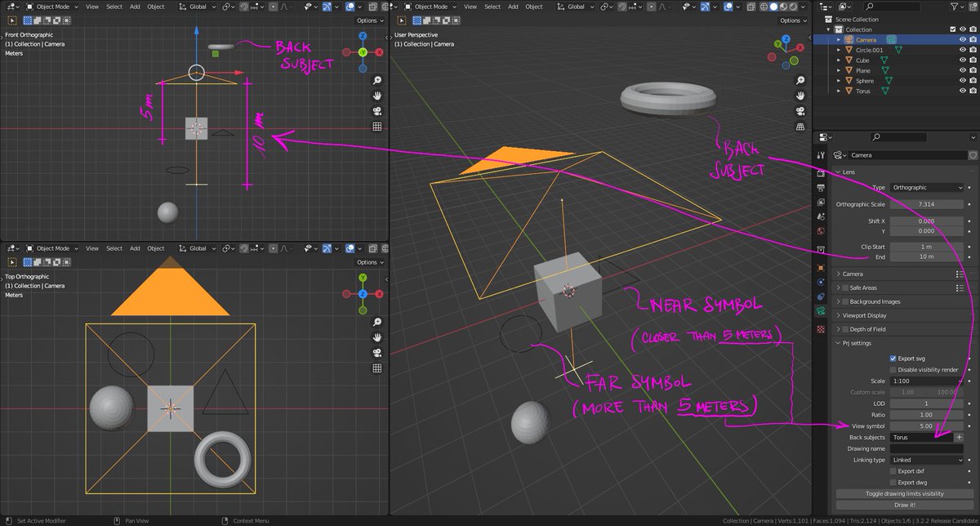This screenshot has height=526, width=980.
Task: Hide Sphere with its eye icon in outliner
Action: (x=961, y=81)
